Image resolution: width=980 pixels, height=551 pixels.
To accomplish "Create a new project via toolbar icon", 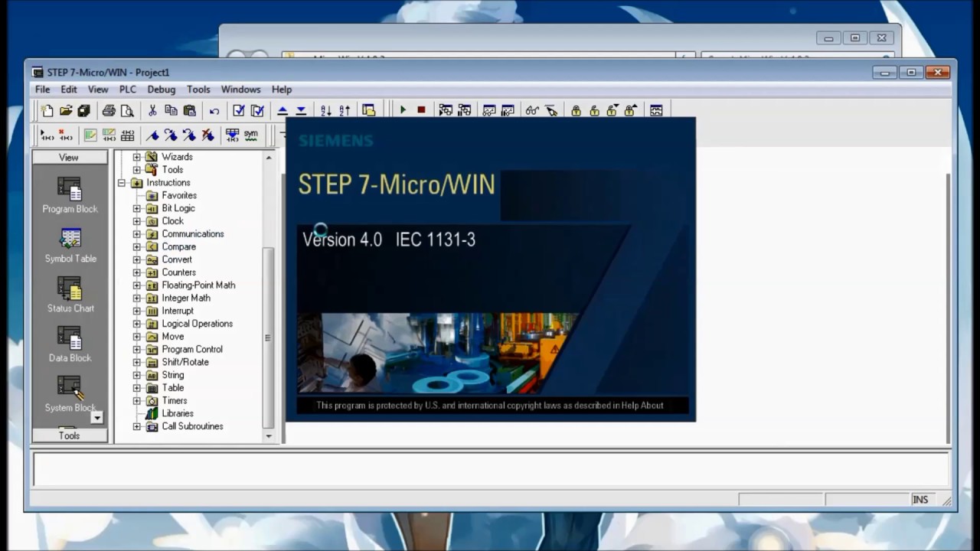I will point(47,110).
